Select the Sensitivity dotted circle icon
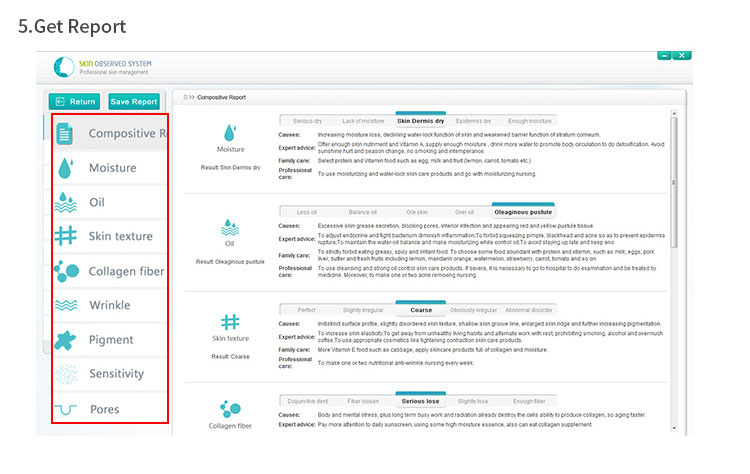Screen dimensions: 750x474 coord(65,374)
